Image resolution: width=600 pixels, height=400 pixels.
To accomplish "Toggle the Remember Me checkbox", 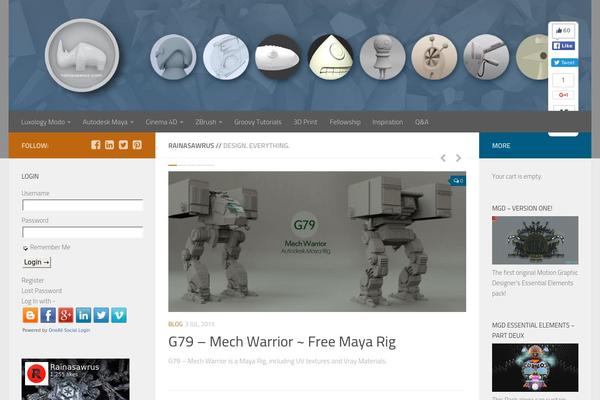I will (x=25, y=248).
